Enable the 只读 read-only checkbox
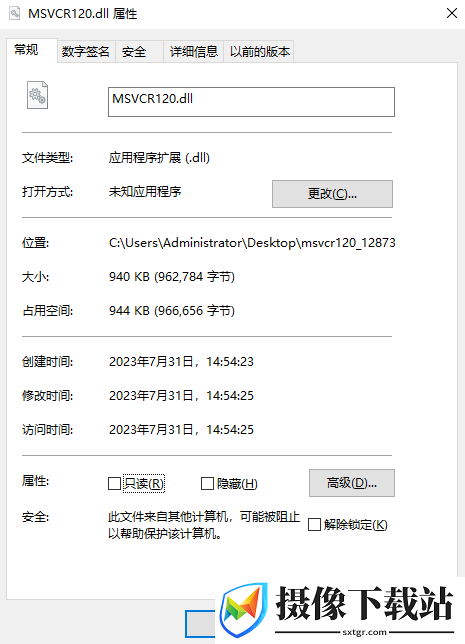Screen dimensions: 465x644 114,483
